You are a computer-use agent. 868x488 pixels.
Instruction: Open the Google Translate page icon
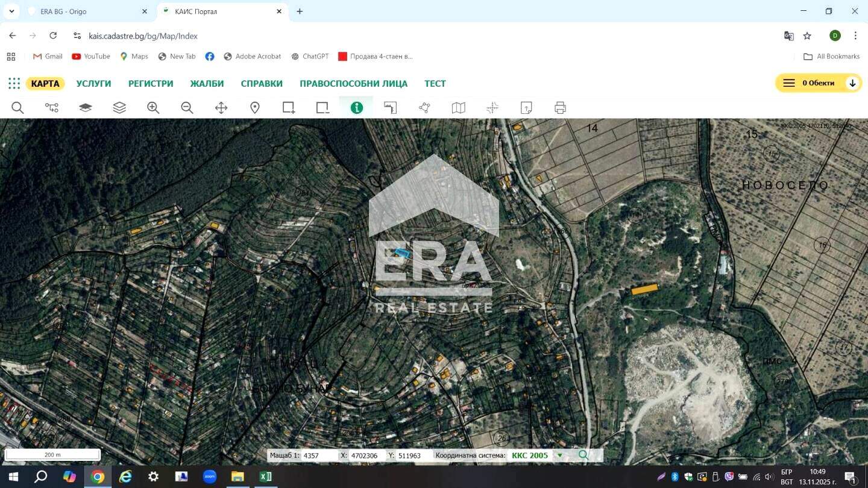789,36
